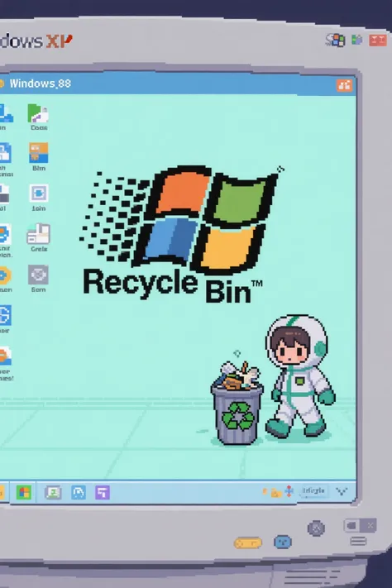Click the Windows flag icon on monitor top bar
The height and width of the screenshot is (588, 392).
pos(335,40)
